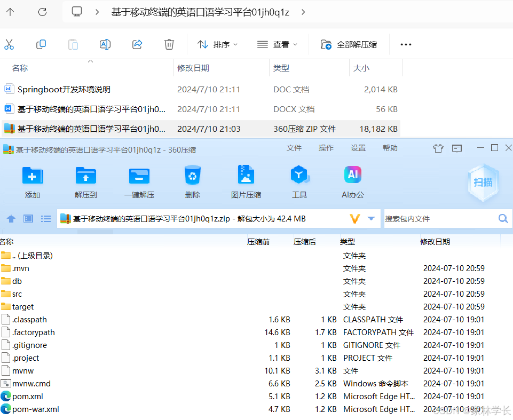Open 文件 menu in 360压缩

294,148
